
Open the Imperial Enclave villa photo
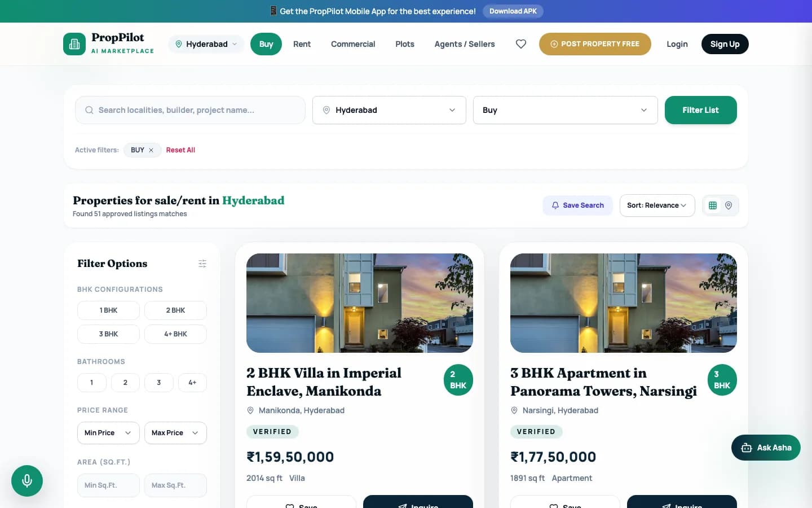point(360,303)
